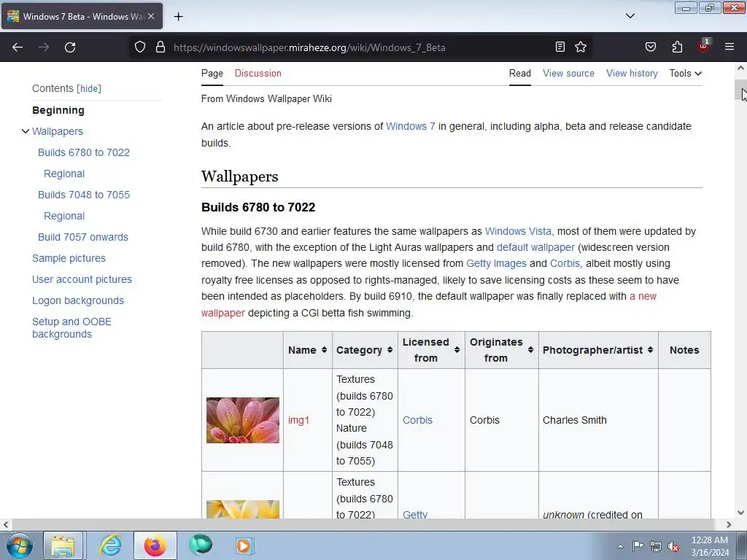Image resolution: width=747 pixels, height=560 pixels.
Task: Follow the Windows 7 link
Action: coord(410,126)
